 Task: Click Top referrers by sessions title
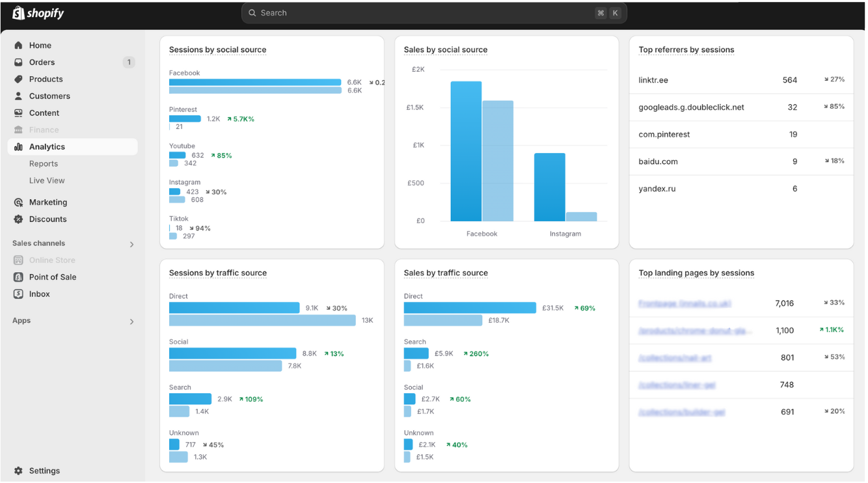click(x=686, y=50)
